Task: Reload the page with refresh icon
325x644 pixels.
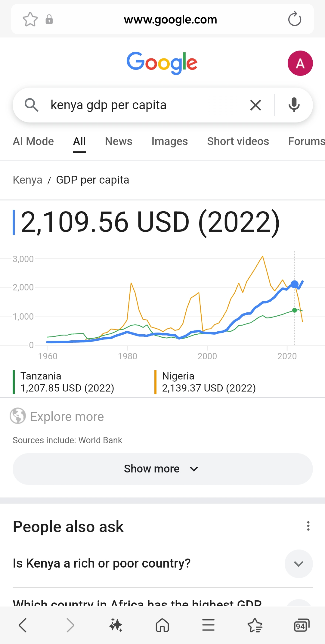Action: (294, 19)
